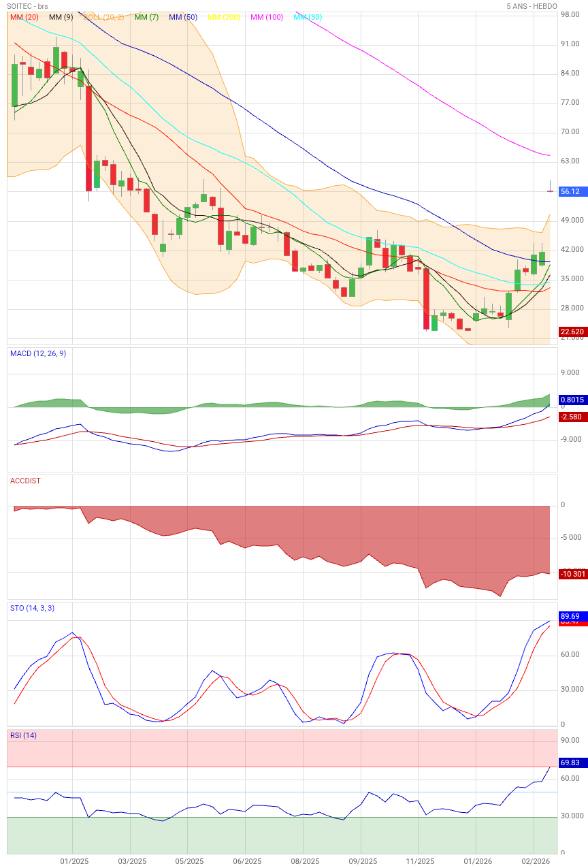Image resolution: width=588 pixels, height=868 pixels.
Task: Select the MM (30) legend entry
Action: 308,17
